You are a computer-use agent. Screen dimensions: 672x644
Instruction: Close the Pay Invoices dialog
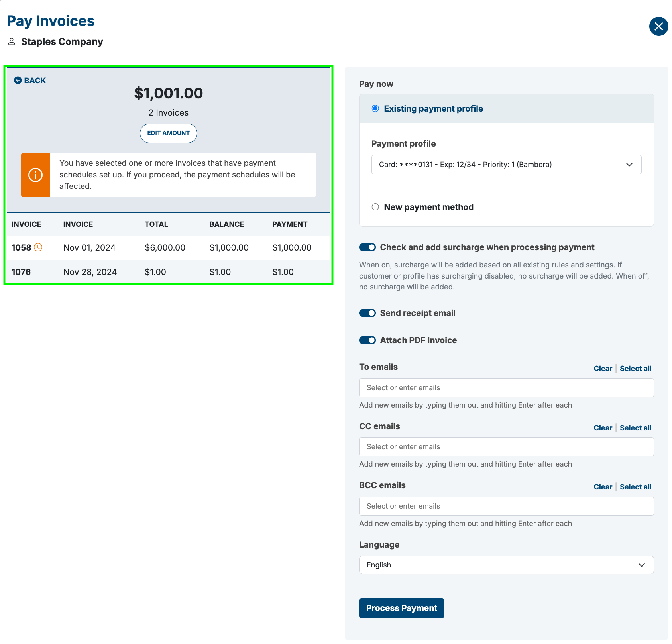658,26
